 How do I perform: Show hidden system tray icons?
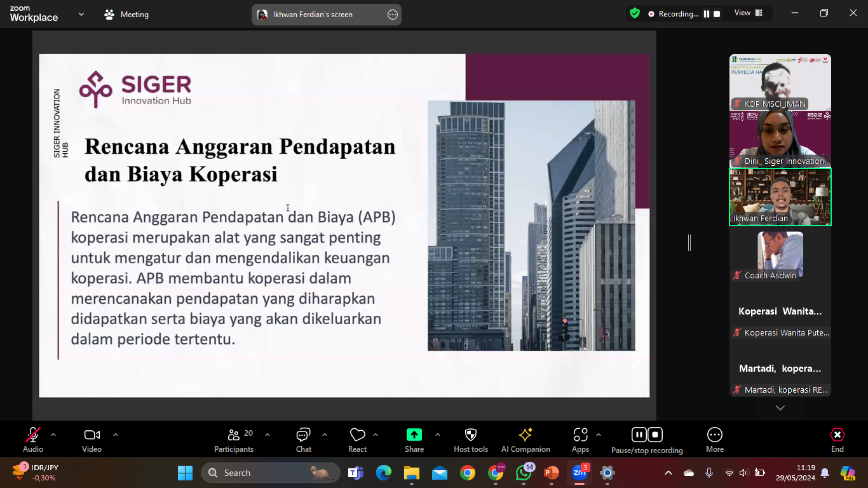pyautogui.click(x=668, y=473)
